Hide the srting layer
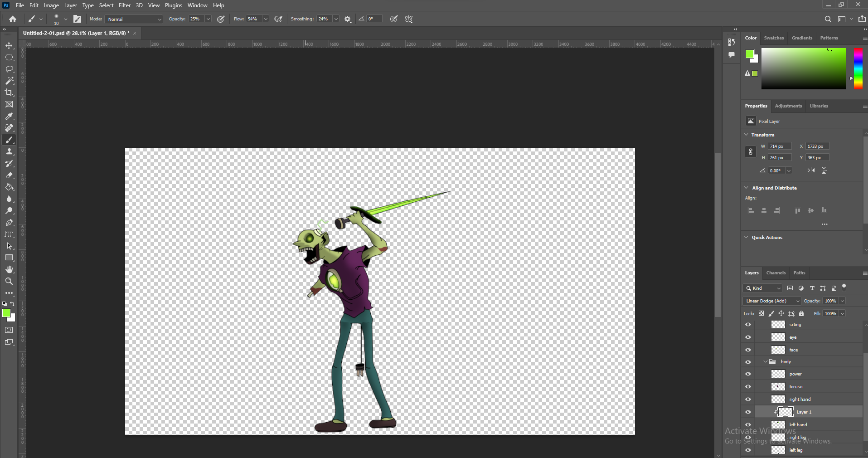Viewport: 868px width, 458px height. click(748, 325)
